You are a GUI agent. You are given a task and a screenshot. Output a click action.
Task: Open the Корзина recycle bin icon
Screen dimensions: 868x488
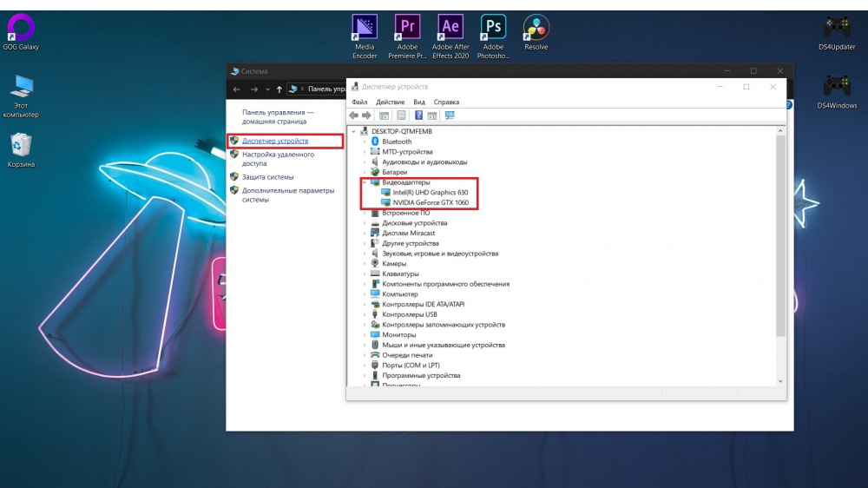pos(21,149)
